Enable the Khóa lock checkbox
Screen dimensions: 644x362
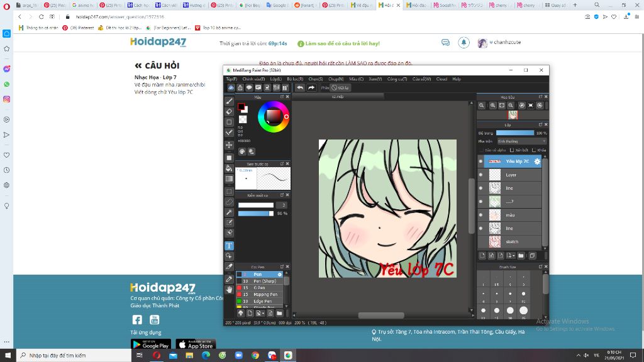(x=534, y=150)
